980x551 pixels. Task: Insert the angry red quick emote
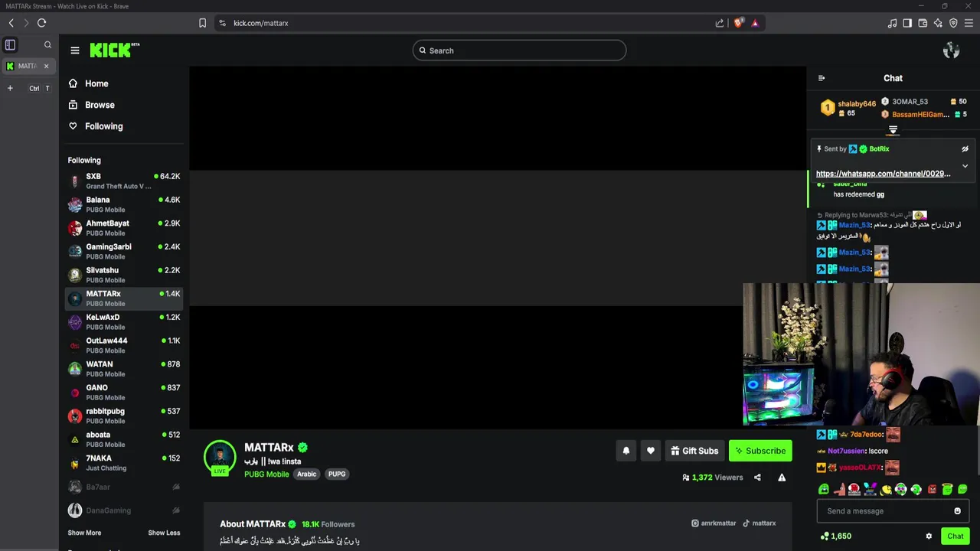[932, 489]
